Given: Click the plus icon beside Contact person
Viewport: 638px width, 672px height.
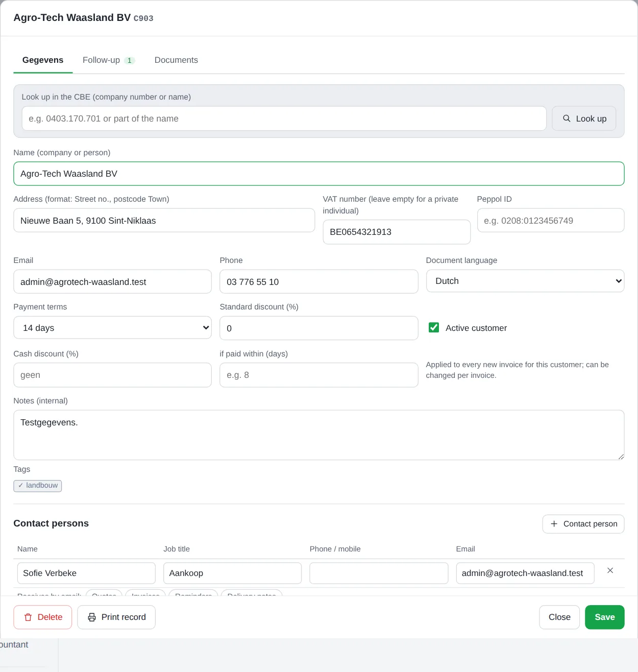Looking at the screenshot, I should pyautogui.click(x=554, y=524).
